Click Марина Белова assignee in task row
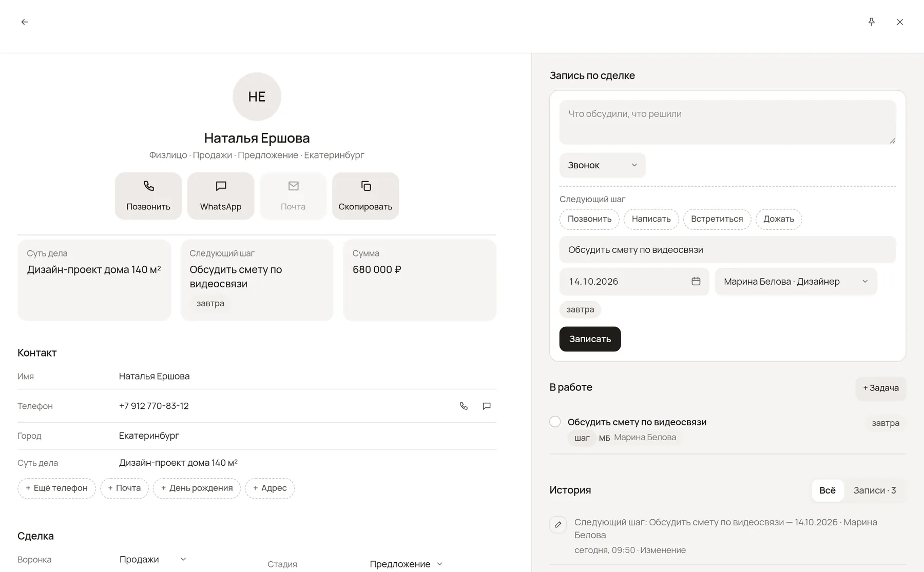Viewport: 924px width, 572px height. pyautogui.click(x=645, y=438)
